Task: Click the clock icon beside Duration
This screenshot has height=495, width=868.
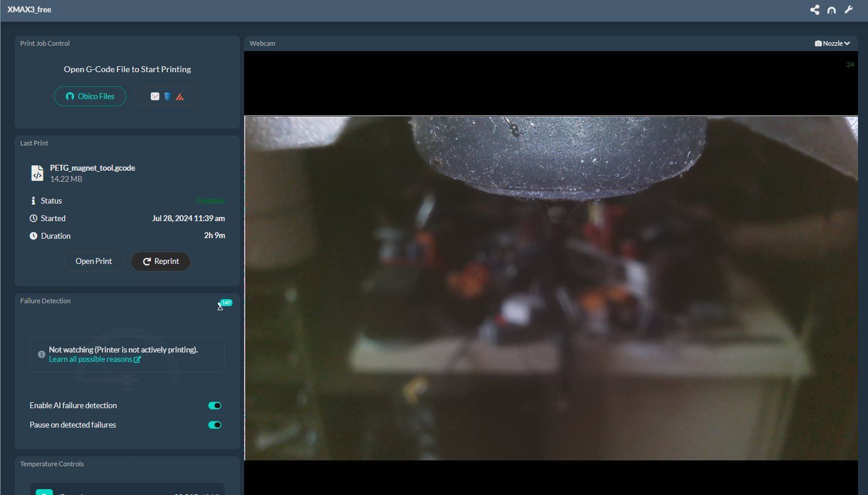Action: coord(33,236)
